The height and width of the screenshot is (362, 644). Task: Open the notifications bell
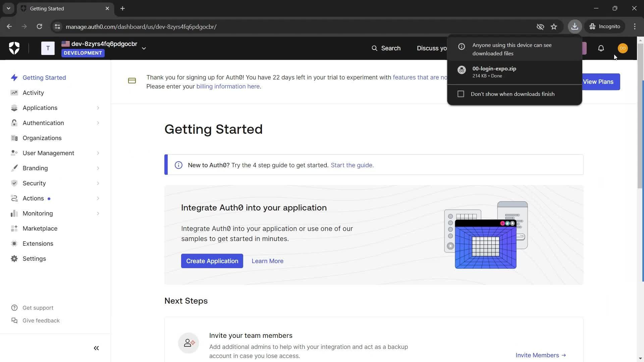tap(601, 48)
